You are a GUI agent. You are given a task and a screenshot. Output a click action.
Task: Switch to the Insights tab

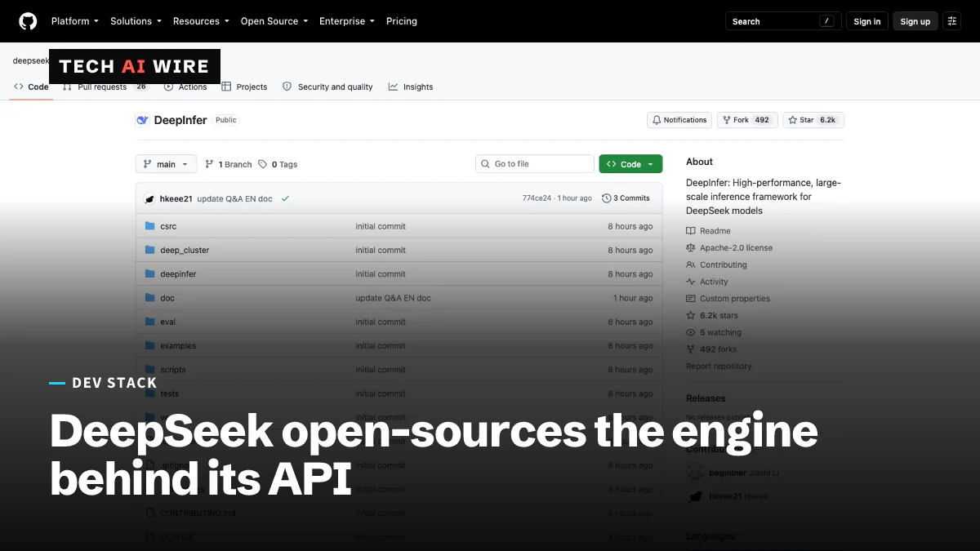pyautogui.click(x=411, y=87)
